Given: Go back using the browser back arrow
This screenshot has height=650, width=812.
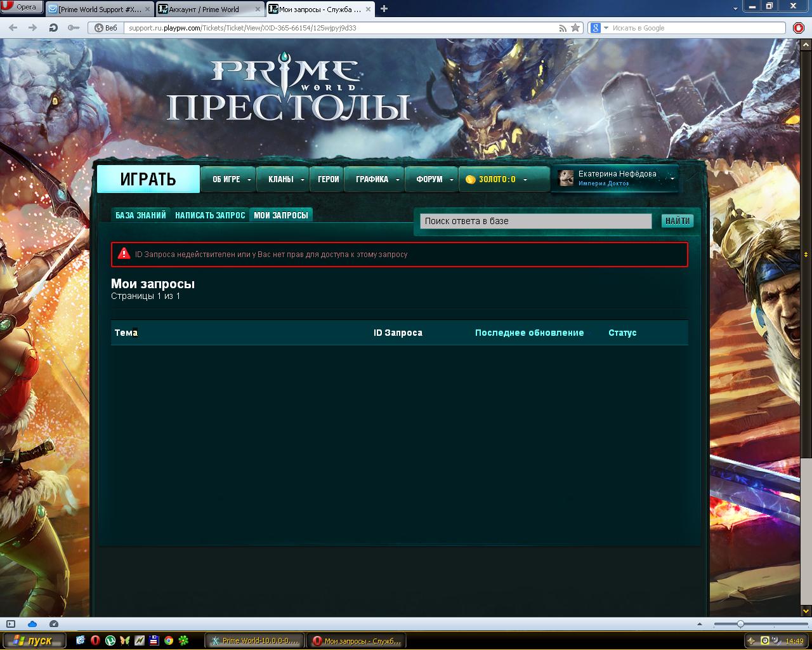Looking at the screenshot, I should click(14, 28).
